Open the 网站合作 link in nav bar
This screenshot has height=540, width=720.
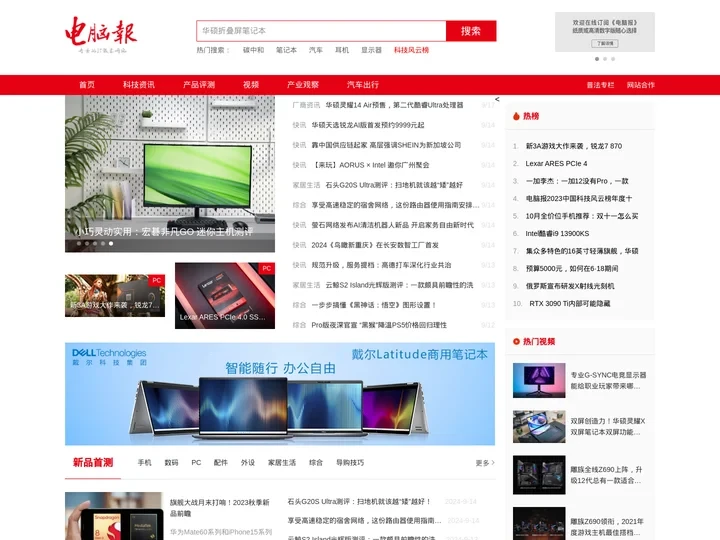(x=641, y=85)
